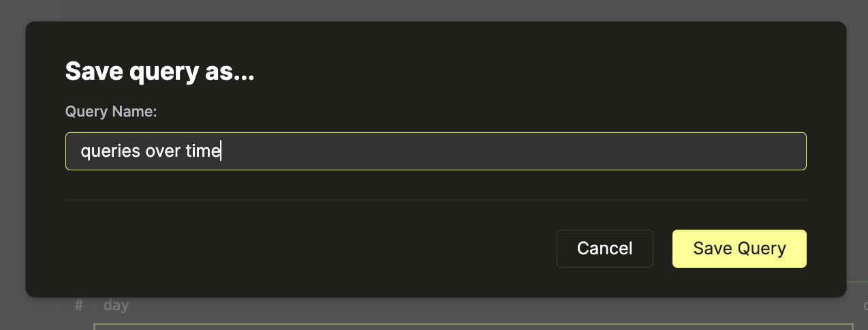Click the word "Query" on the yellow button
This screenshot has height=330, width=868.
(762, 249)
